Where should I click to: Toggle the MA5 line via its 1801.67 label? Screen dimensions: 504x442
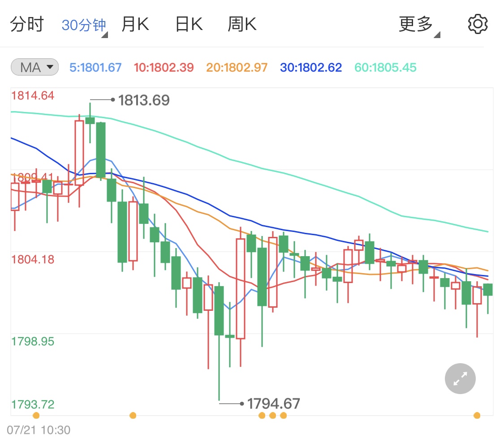tap(95, 66)
